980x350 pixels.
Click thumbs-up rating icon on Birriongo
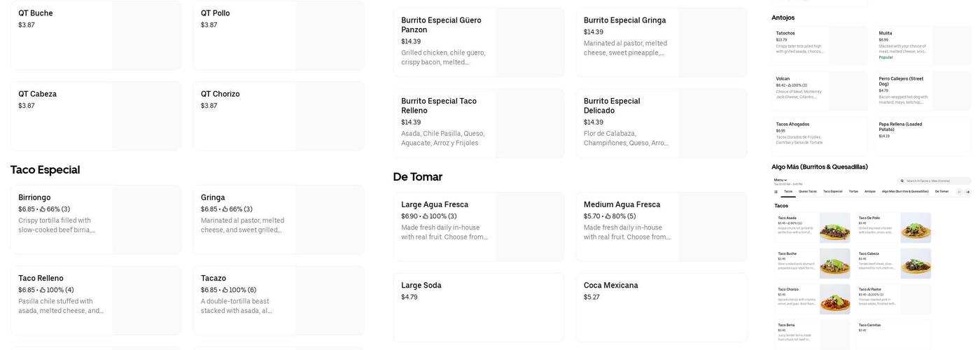[x=43, y=209]
